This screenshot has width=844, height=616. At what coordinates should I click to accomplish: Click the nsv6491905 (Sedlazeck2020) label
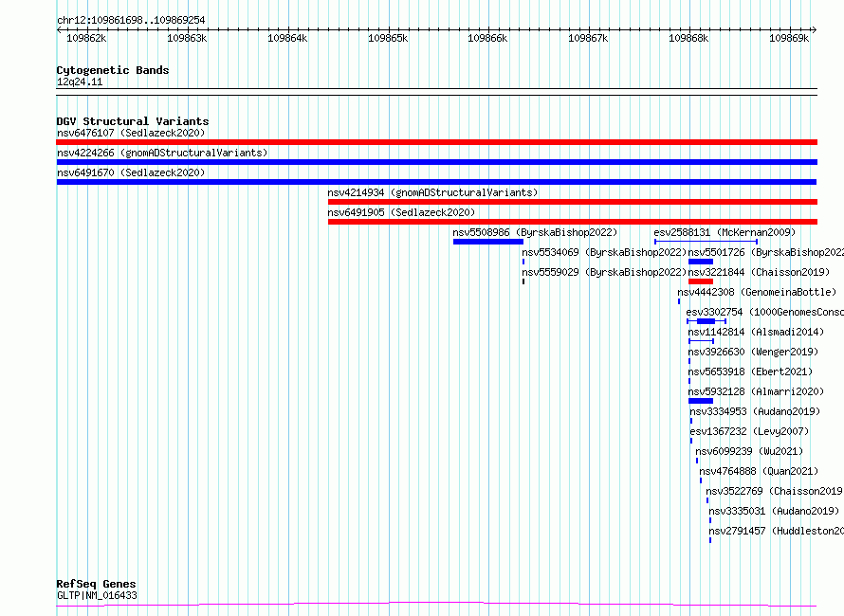pyautogui.click(x=401, y=212)
